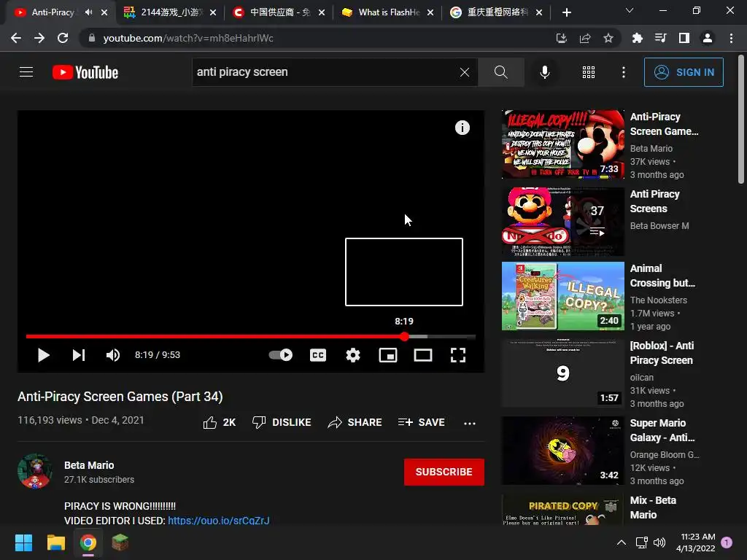Switch to miniplayer mode

coord(388,355)
